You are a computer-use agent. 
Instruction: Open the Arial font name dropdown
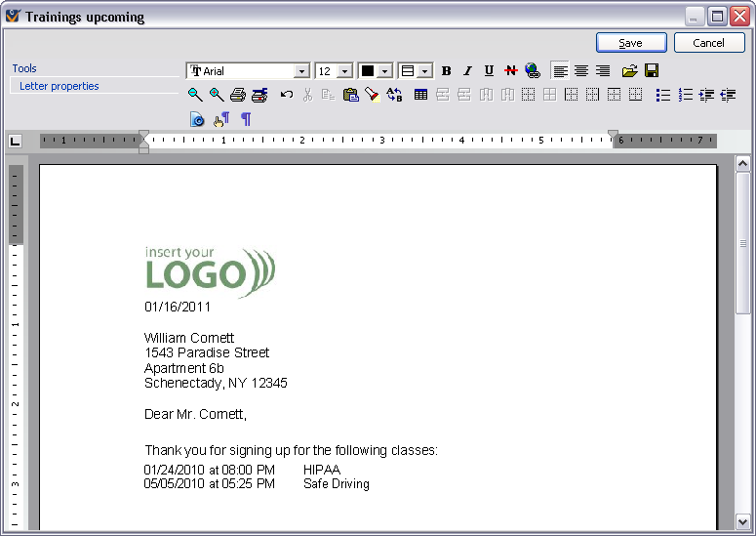(301, 71)
